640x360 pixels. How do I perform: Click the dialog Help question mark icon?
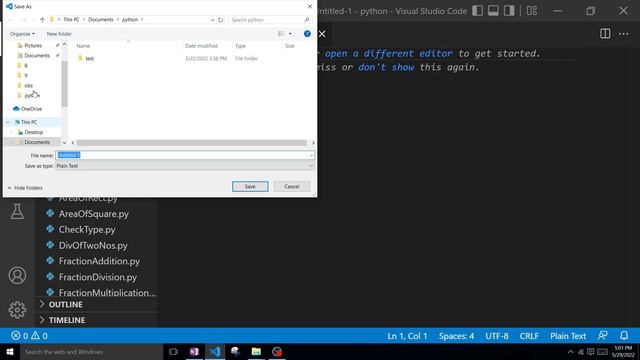click(x=307, y=34)
